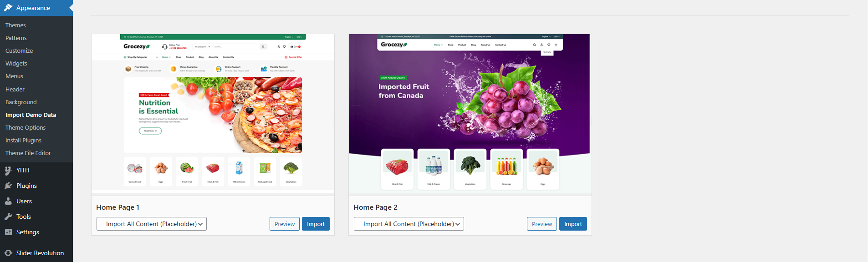
Task: Import the Home Page 1 demo
Action: click(316, 224)
